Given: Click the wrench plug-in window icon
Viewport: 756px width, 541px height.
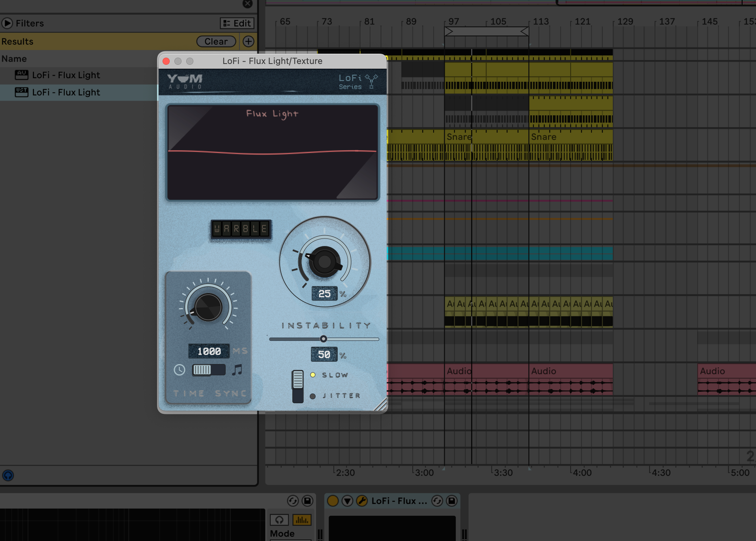Looking at the screenshot, I should point(362,501).
